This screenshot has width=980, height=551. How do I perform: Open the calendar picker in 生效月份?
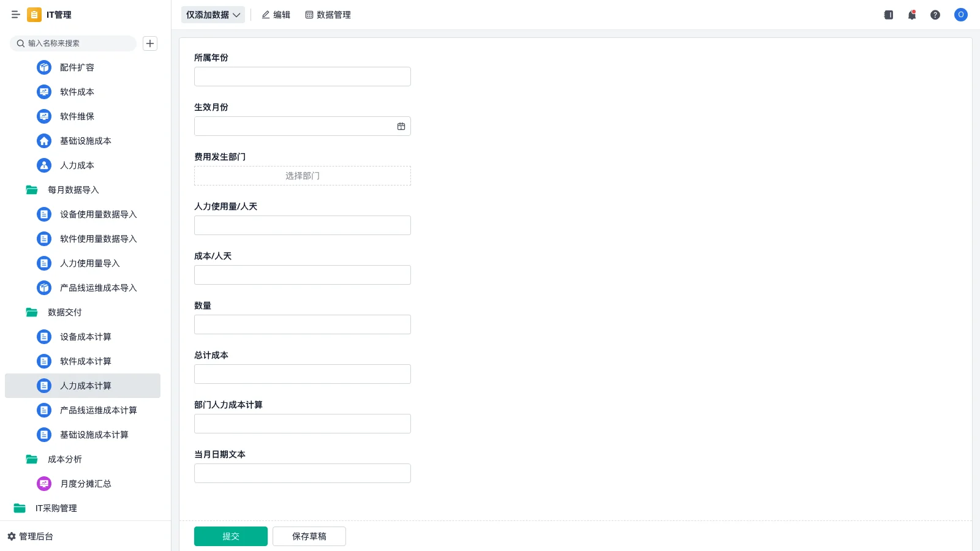(x=401, y=126)
